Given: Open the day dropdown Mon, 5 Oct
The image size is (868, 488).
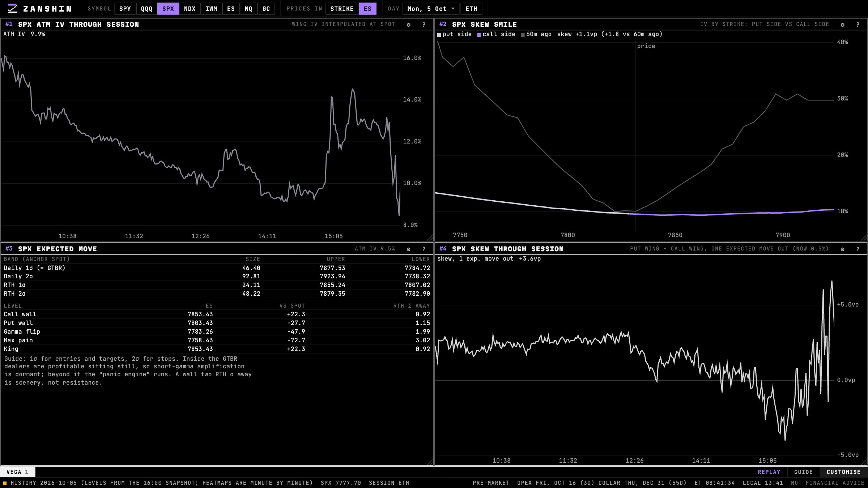Looking at the screenshot, I should click(x=431, y=9).
